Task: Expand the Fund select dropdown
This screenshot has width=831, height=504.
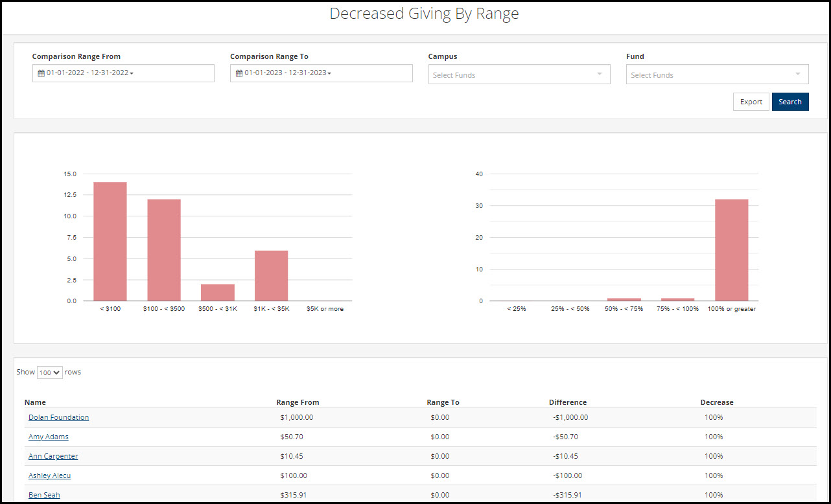Action: [x=718, y=74]
